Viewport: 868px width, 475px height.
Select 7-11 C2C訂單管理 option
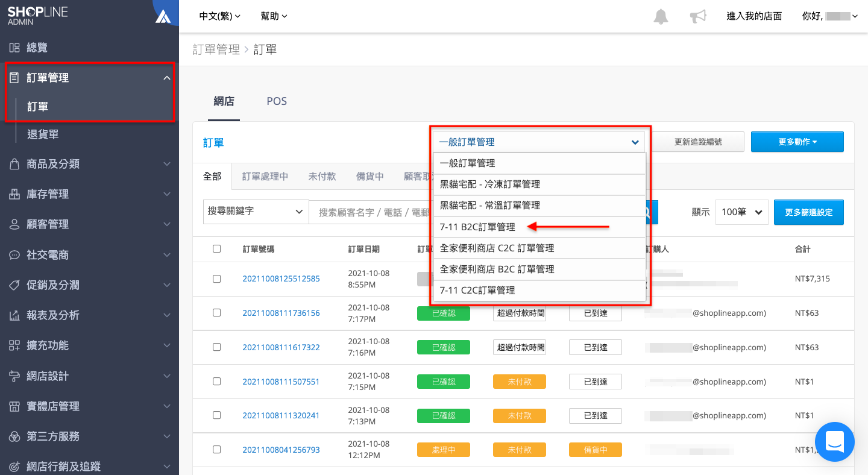pyautogui.click(x=539, y=291)
